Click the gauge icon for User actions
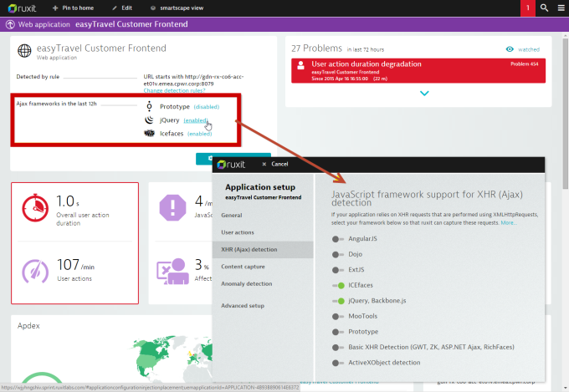Viewport: 569px width, 392px height. [35, 272]
